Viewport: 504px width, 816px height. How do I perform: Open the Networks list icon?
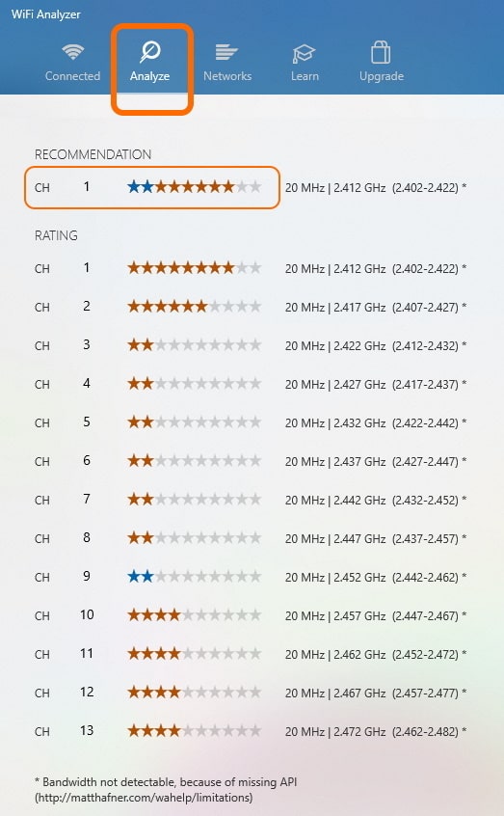pos(226,52)
